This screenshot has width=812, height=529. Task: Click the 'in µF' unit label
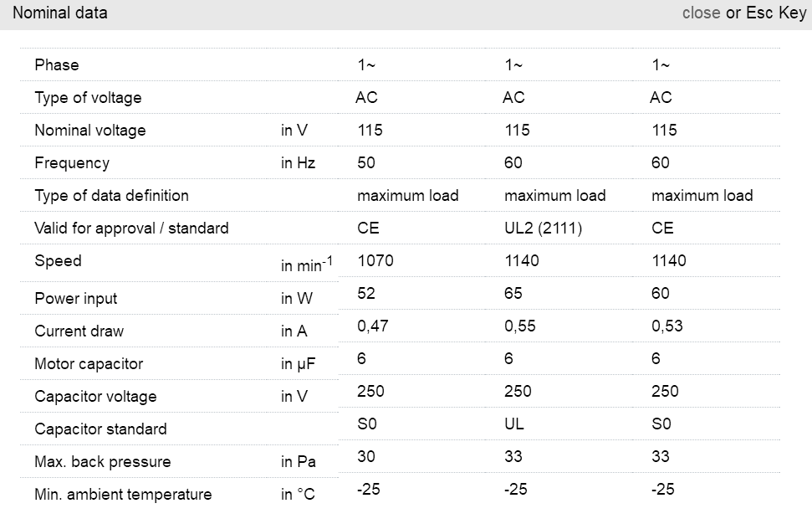tap(298, 364)
